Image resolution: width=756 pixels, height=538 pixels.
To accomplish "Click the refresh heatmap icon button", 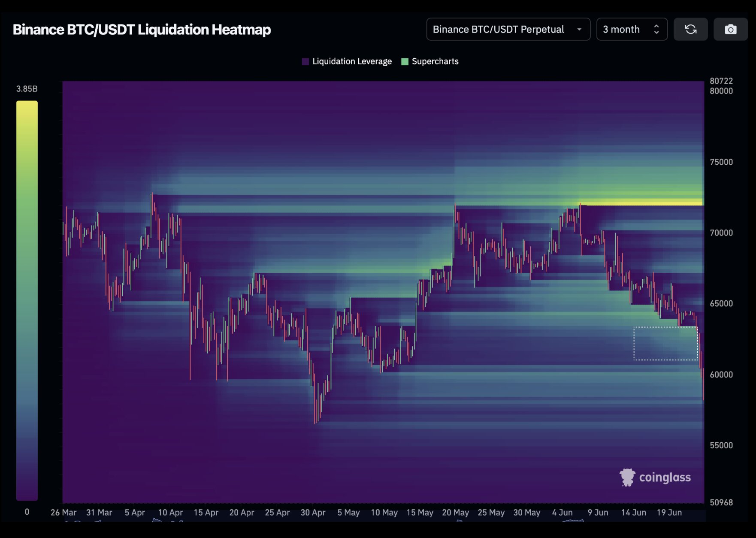I will (x=690, y=29).
